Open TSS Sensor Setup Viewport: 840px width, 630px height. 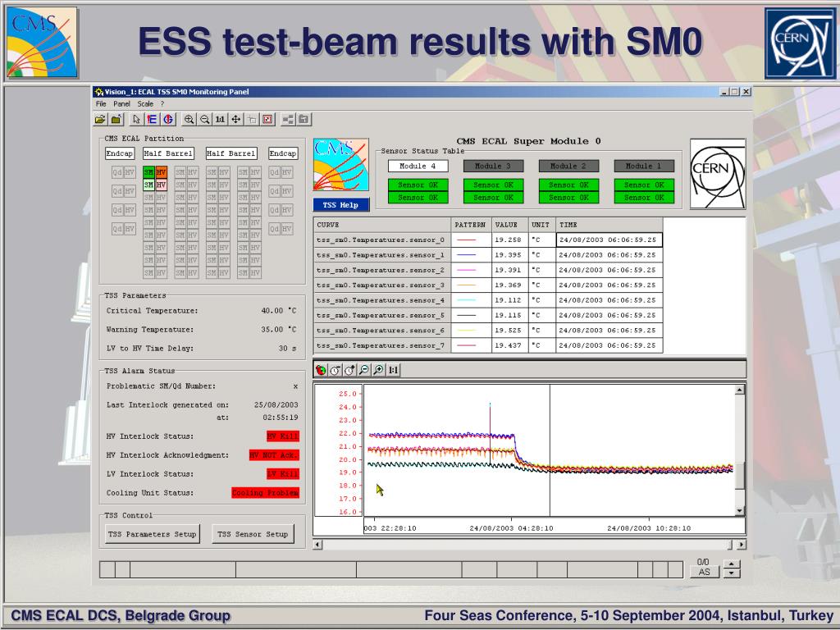(253, 534)
